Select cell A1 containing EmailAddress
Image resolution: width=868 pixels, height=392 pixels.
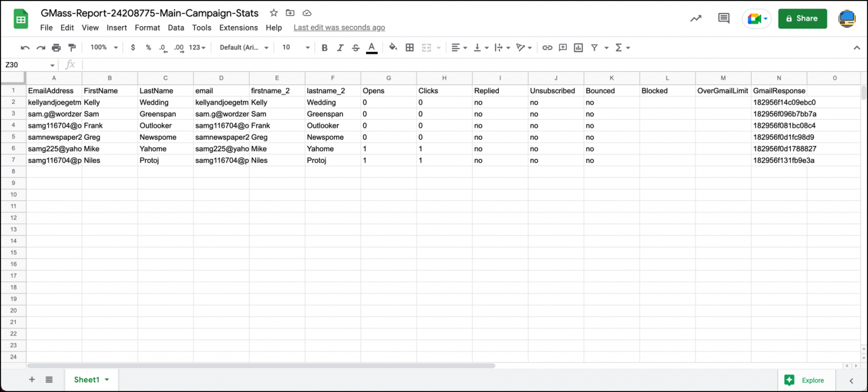[x=54, y=91]
